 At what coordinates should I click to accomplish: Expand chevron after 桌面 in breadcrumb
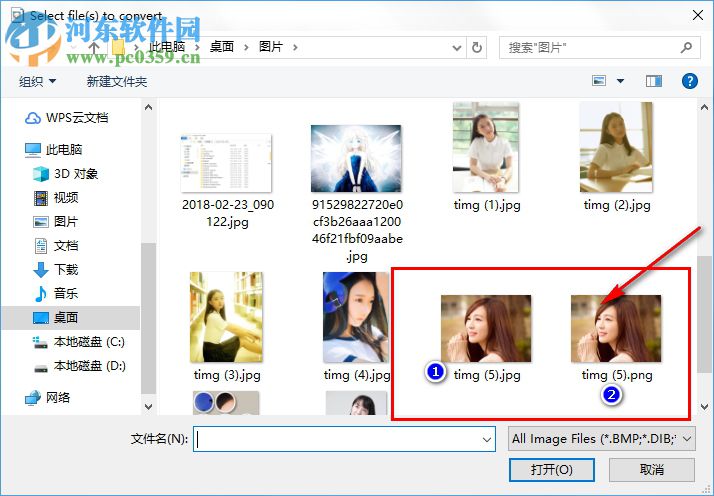pos(246,47)
